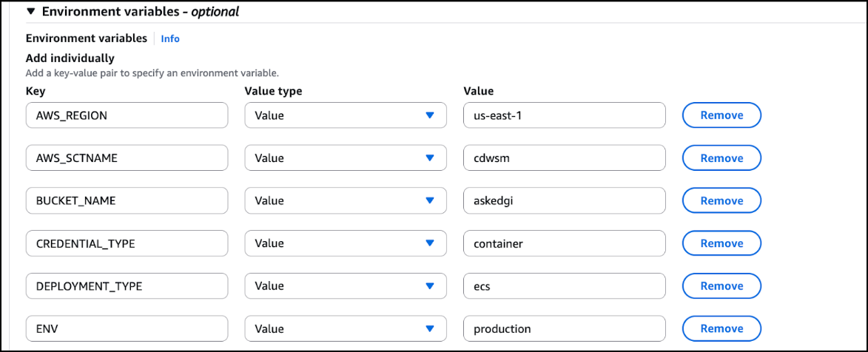
Task: Remove the AWS_SCTNAME variable
Action: pyautogui.click(x=721, y=158)
